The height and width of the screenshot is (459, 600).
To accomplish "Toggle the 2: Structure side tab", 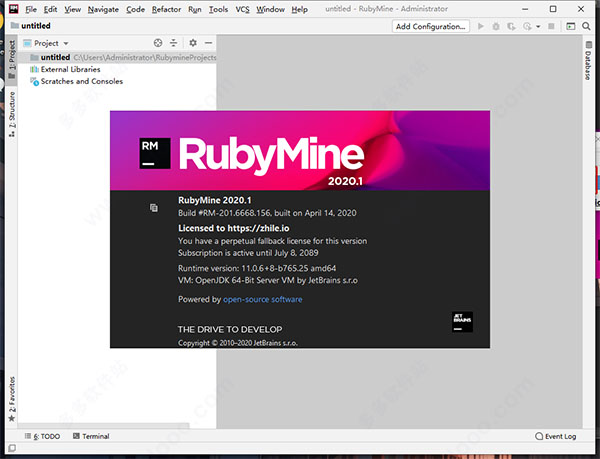I will (12, 114).
